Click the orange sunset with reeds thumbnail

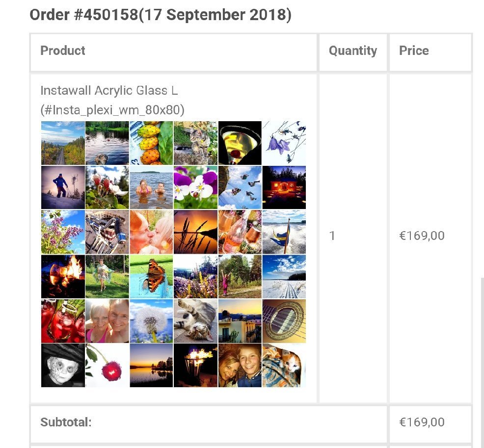tap(196, 232)
